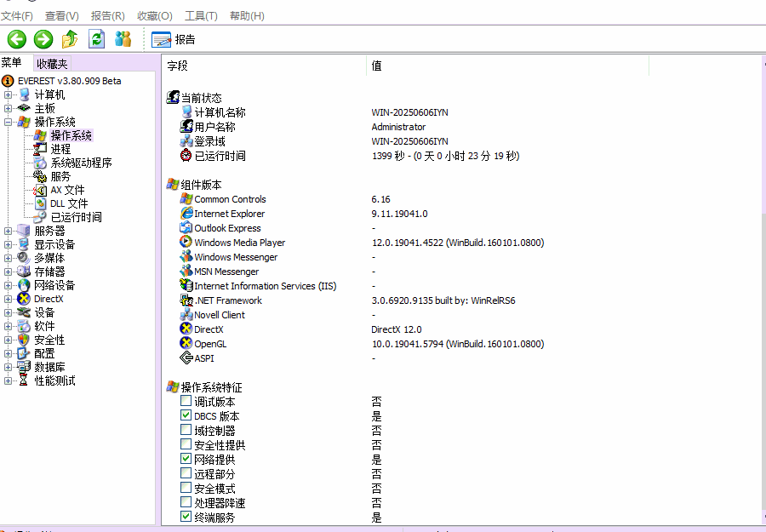Click the binoculars search icon
The height and width of the screenshot is (532, 766).
tap(123, 39)
